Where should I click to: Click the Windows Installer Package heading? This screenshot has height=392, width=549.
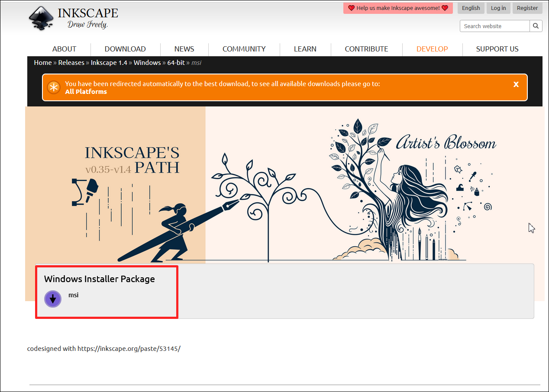pyautogui.click(x=100, y=279)
